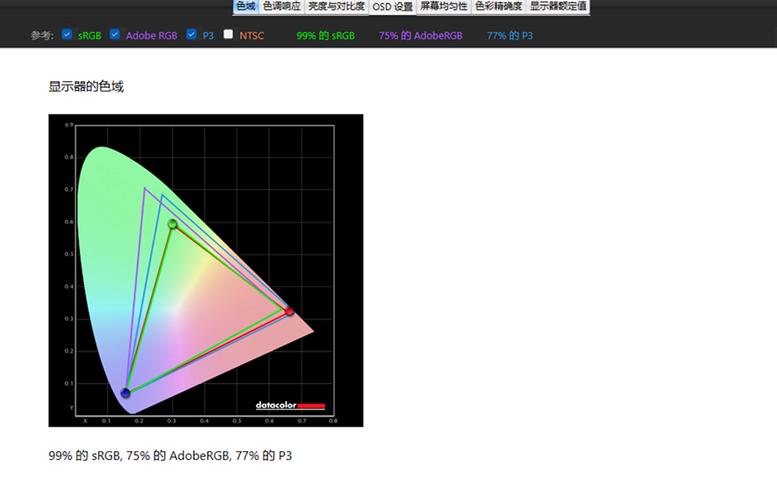
Task: Click the green primary point on gamut chart
Action: [172, 224]
